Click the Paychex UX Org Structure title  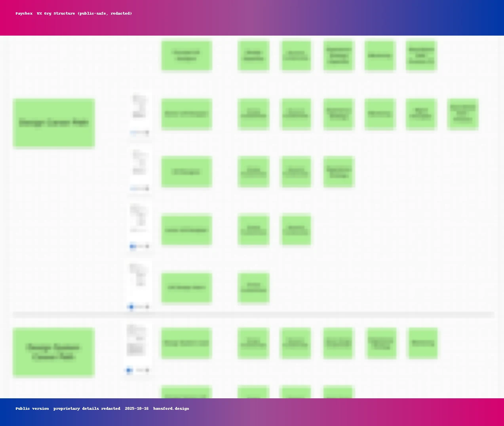(74, 13)
